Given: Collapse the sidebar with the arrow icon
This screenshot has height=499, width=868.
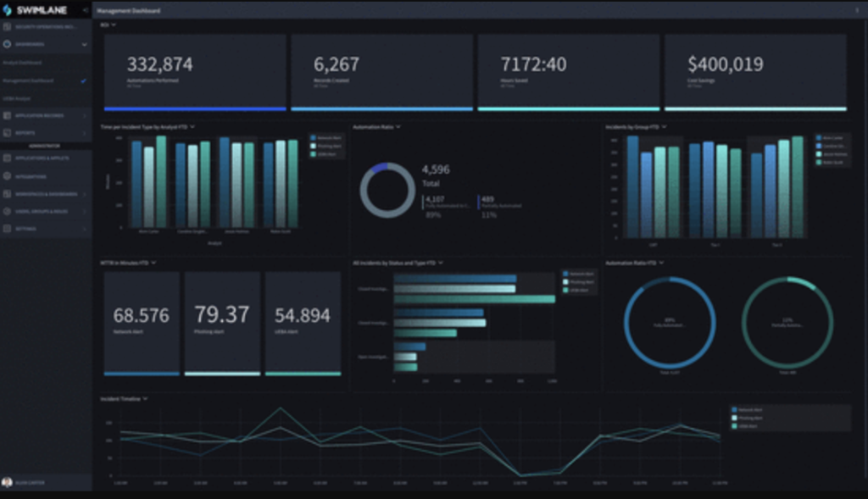Looking at the screenshot, I should coord(85,10).
